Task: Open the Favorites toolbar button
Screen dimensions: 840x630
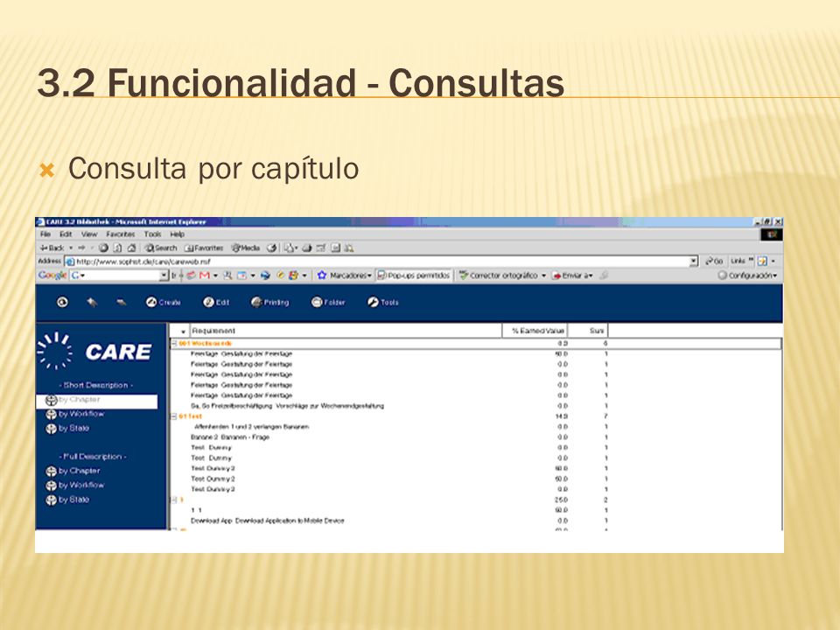Action: (x=204, y=248)
